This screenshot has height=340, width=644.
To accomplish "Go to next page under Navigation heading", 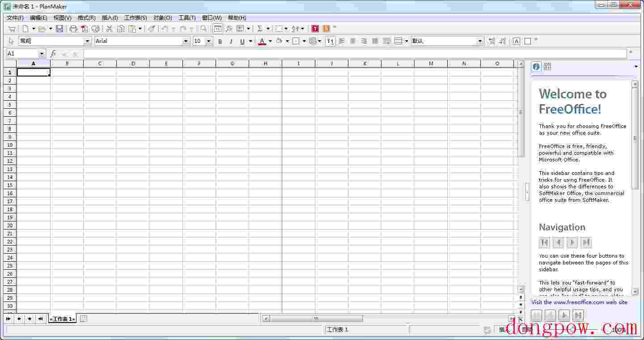I will pos(572,242).
